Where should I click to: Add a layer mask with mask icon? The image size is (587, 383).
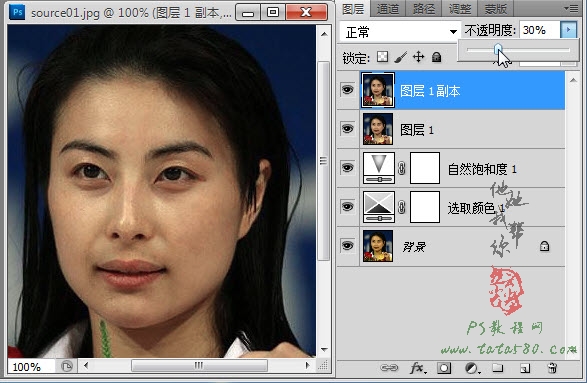[444, 368]
